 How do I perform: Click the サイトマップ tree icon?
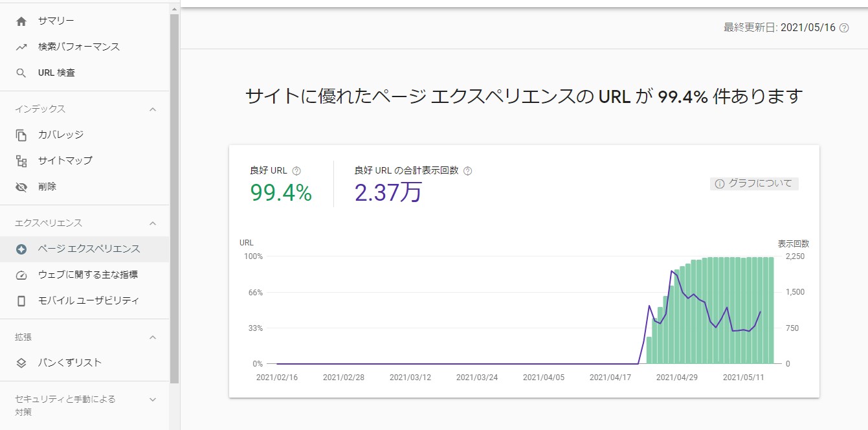click(x=21, y=161)
